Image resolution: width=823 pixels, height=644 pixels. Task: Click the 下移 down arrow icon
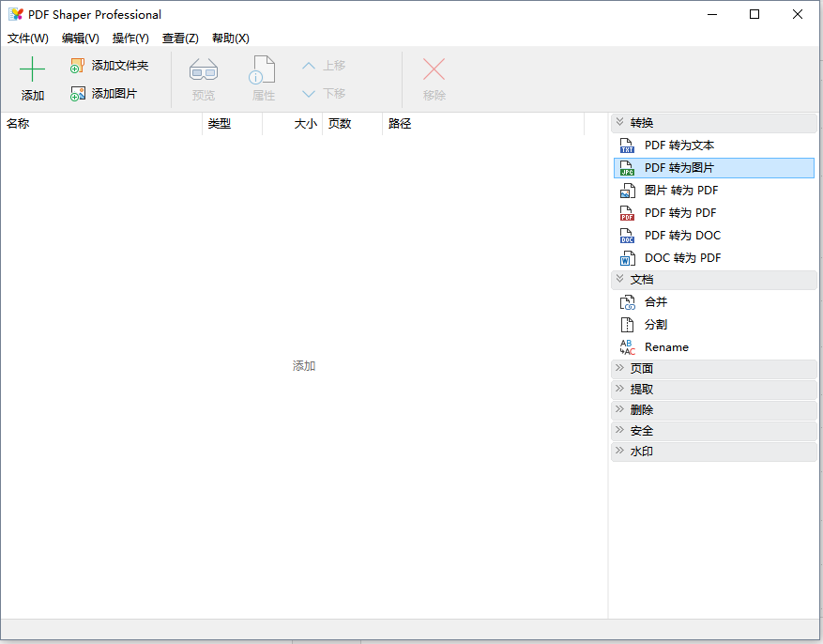tap(309, 94)
